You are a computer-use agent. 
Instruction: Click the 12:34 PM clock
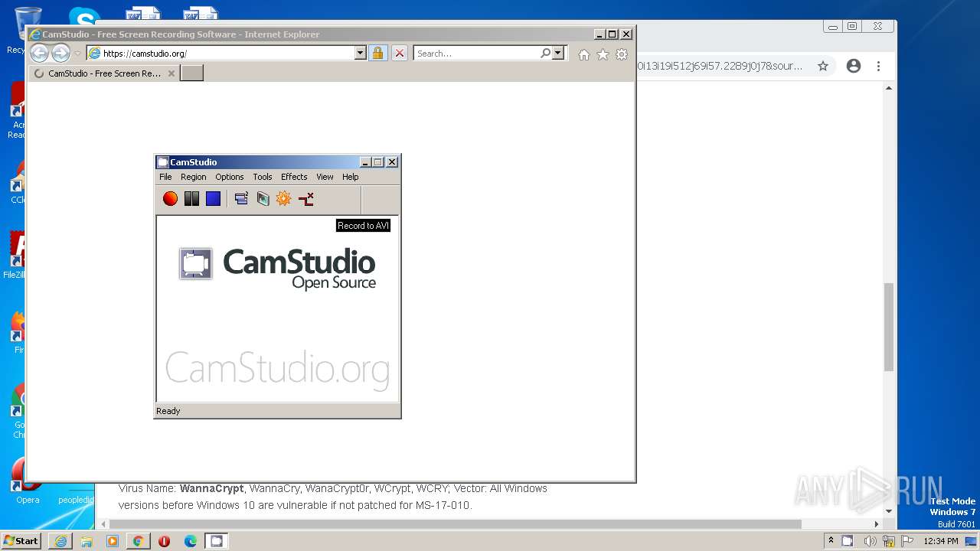[x=941, y=541]
